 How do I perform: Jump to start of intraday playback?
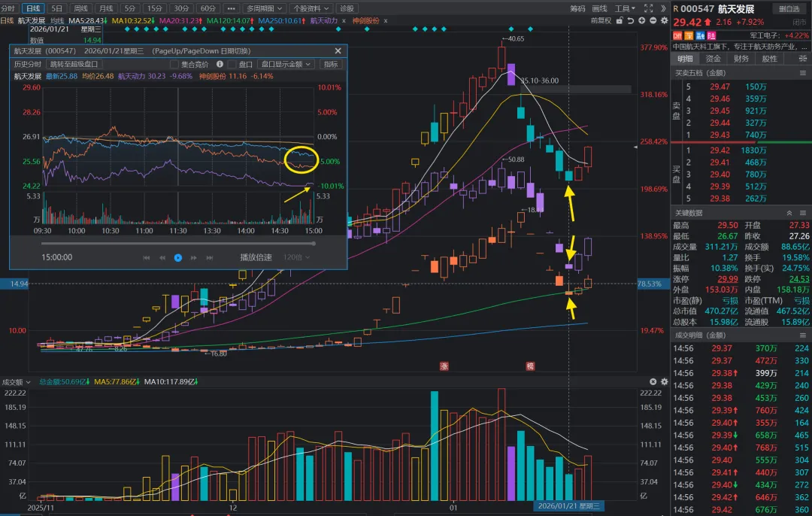point(146,257)
